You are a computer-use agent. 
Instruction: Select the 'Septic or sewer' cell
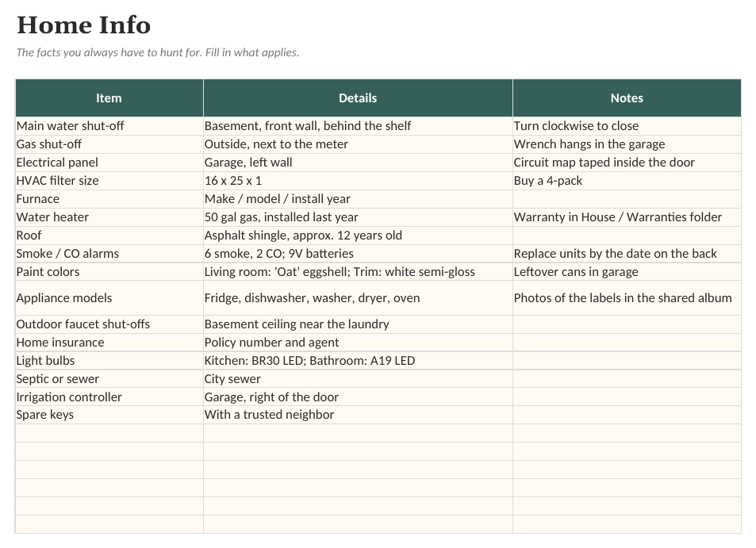109,379
